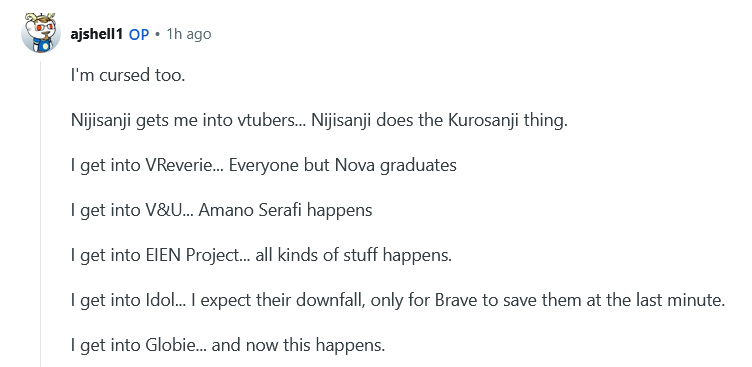Click the "I'm cursed too." paragraph
The height and width of the screenshot is (367, 752).
[128, 76]
